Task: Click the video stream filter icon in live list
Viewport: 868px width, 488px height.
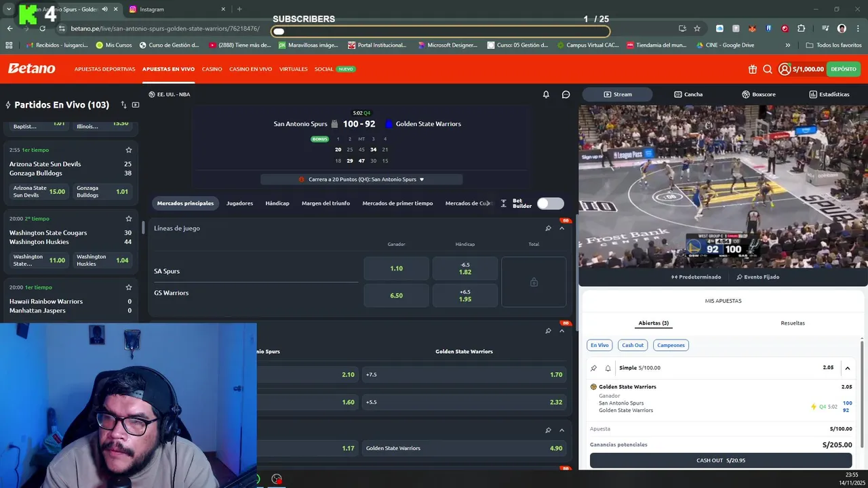Action: pyautogui.click(x=136, y=105)
